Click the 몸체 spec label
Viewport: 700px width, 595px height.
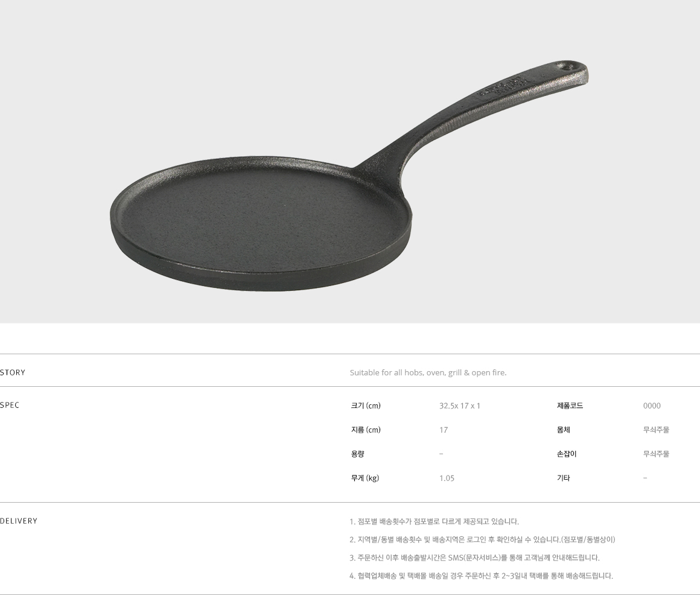click(x=564, y=430)
